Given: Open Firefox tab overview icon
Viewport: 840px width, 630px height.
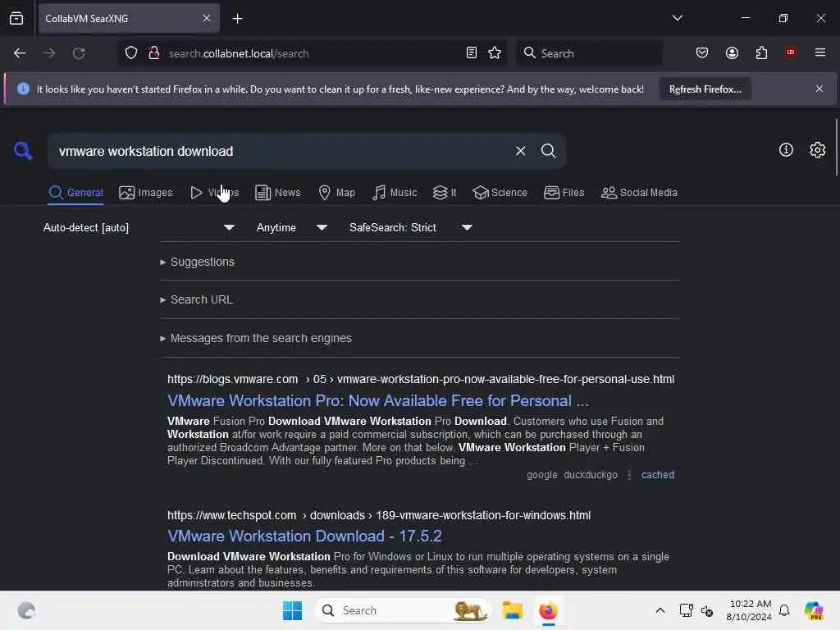Looking at the screenshot, I should click(x=16, y=18).
